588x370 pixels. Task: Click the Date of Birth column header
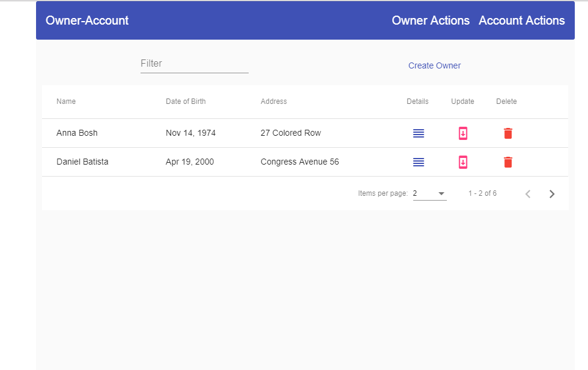pos(186,101)
